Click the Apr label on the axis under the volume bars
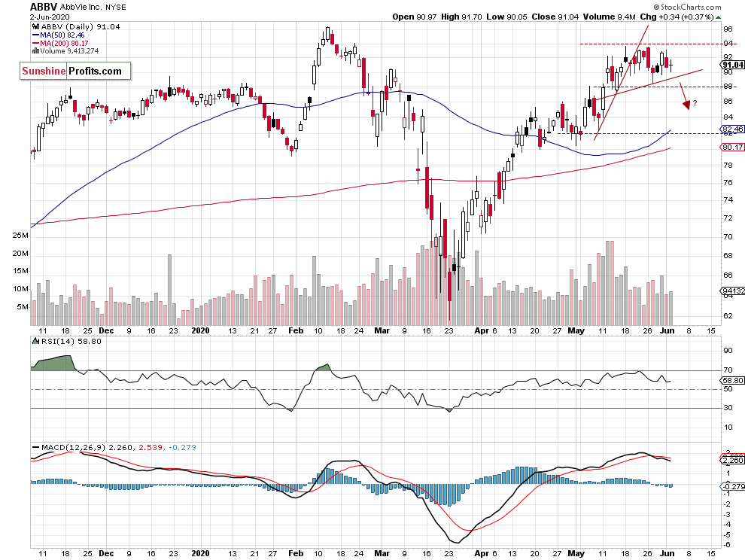The height and width of the screenshot is (560, 745). point(482,330)
